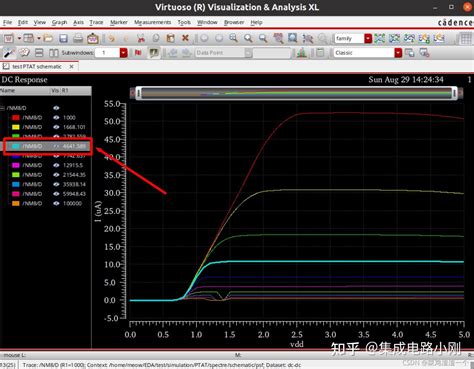The image size is (474, 369).
Task: Expand arrow next to new graph icon
Action: 19,38
